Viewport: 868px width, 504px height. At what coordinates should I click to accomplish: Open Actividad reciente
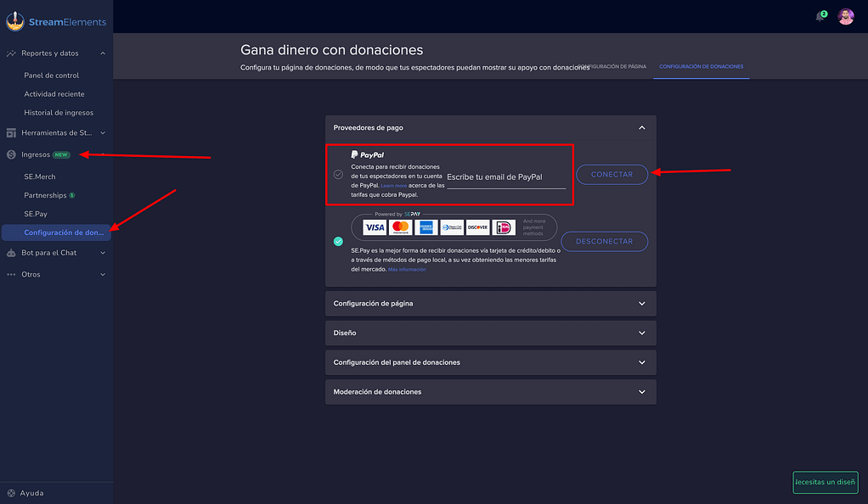coord(54,94)
